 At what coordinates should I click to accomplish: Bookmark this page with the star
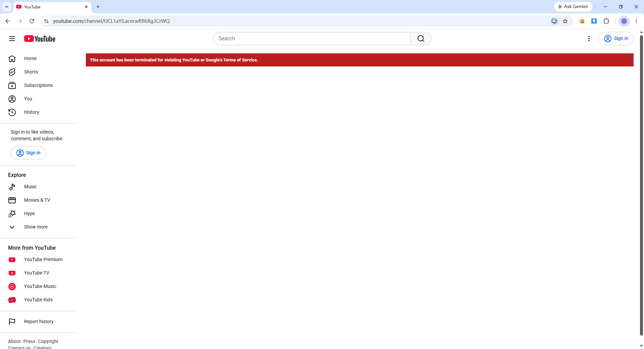565,21
